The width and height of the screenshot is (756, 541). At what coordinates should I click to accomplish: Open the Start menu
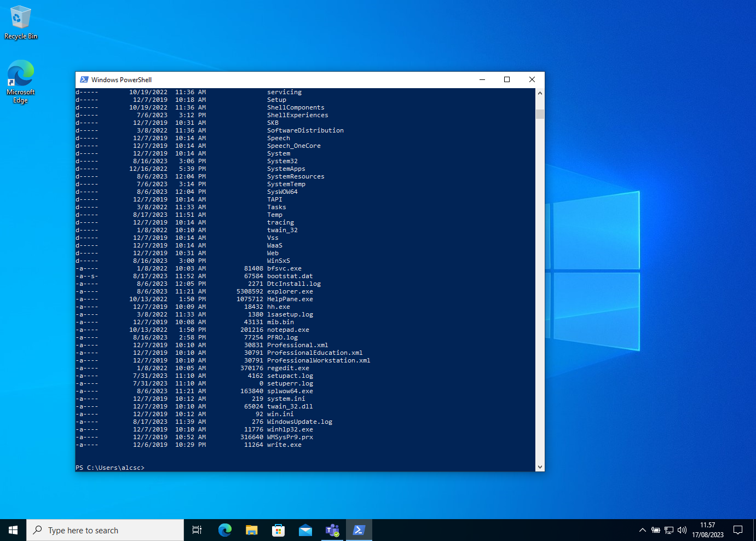[x=13, y=530]
